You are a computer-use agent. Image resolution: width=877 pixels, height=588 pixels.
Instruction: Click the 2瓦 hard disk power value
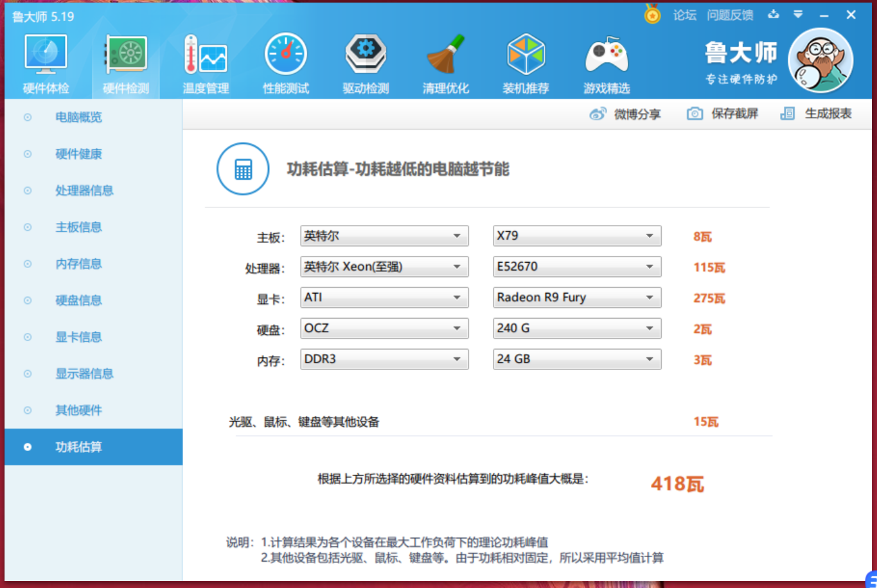click(x=702, y=329)
